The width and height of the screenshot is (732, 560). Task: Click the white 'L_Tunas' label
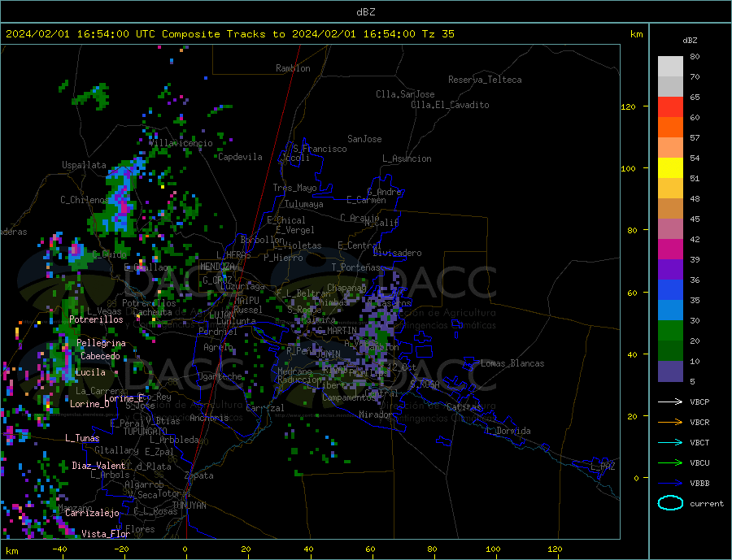[x=82, y=438]
